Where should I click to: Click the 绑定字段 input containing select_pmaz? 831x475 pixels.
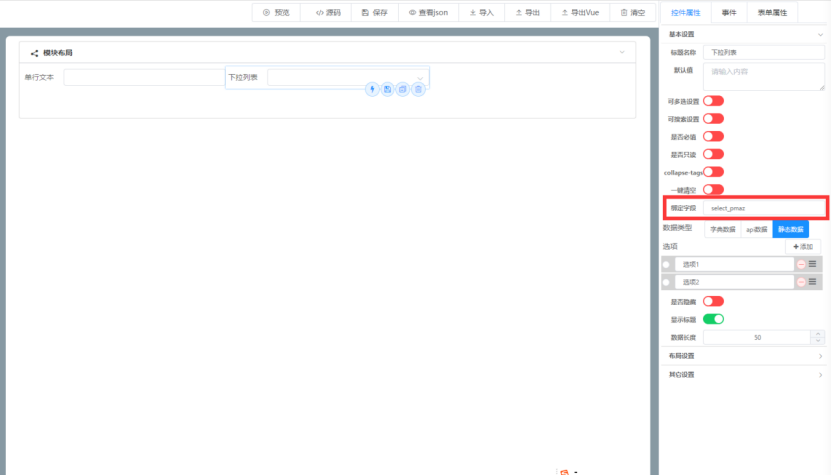click(764, 208)
